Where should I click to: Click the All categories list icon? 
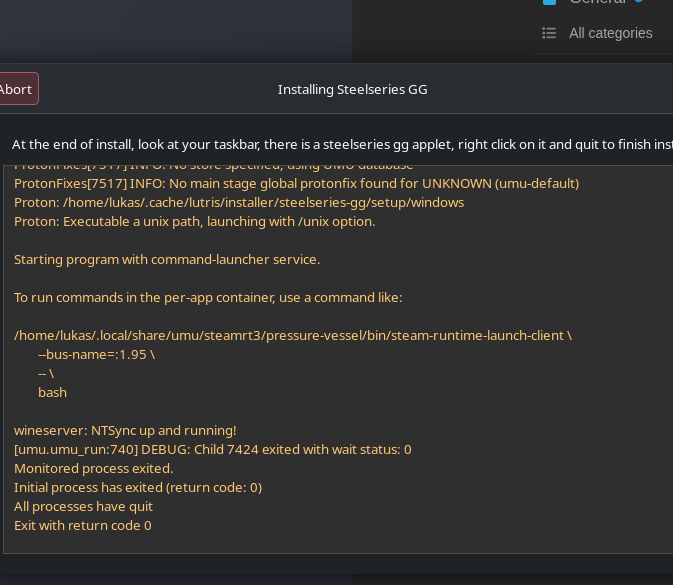click(549, 33)
